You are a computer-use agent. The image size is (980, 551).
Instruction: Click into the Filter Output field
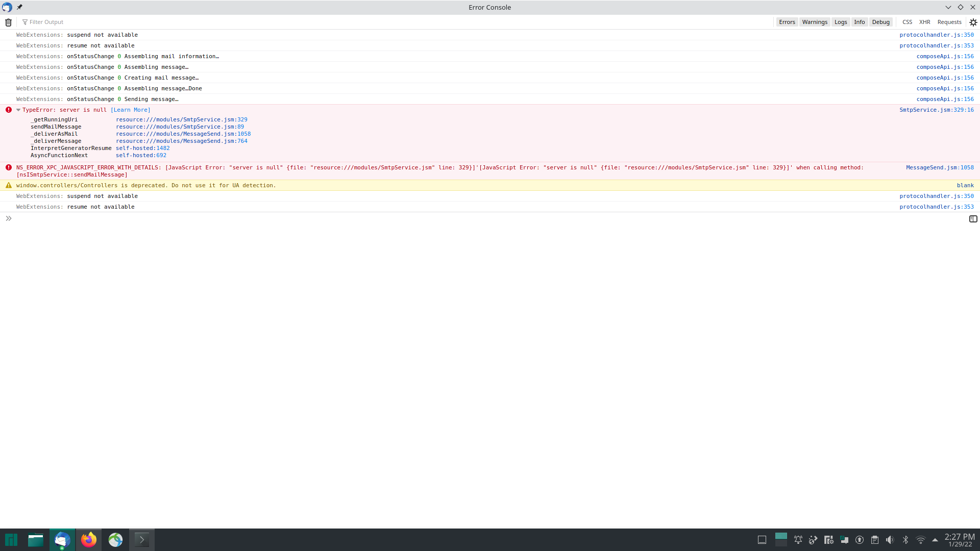pyautogui.click(x=46, y=22)
